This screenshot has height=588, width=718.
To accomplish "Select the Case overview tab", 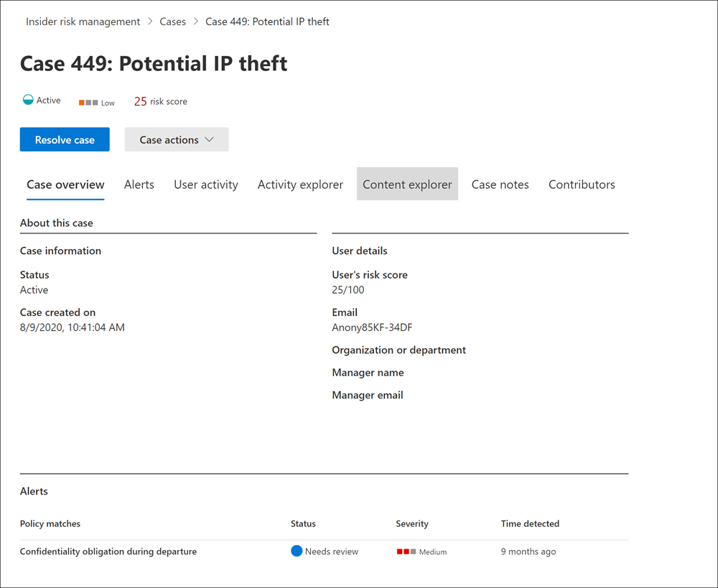I will click(x=65, y=185).
